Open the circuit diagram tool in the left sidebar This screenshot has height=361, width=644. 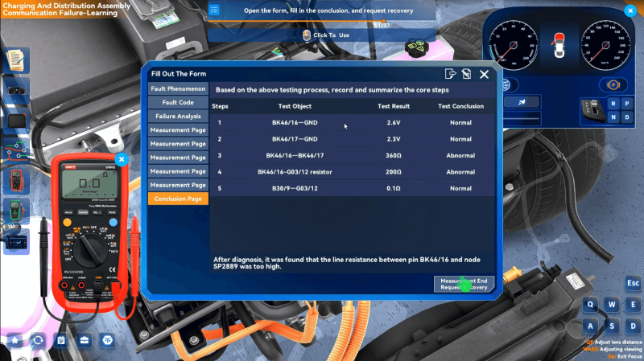point(16,151)
